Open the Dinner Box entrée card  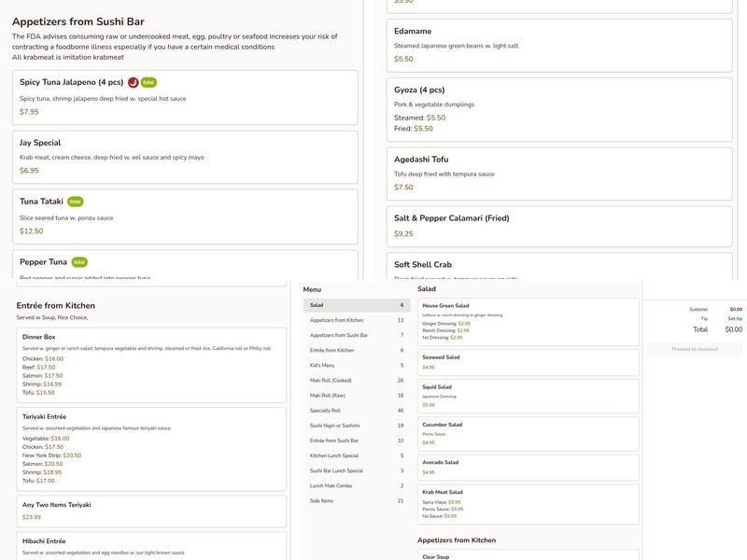point(150,365)
